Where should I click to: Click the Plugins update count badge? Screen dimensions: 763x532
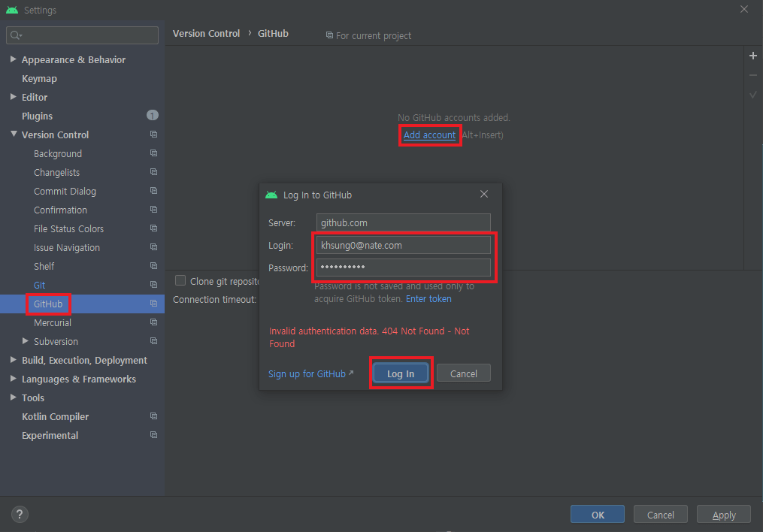(153, 115)
